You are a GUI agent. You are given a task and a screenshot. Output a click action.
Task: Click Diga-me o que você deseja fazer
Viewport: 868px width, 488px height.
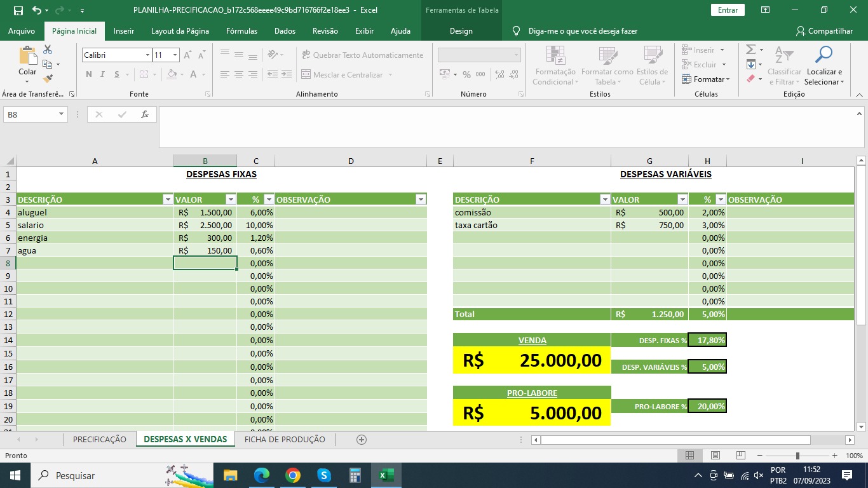coord(583,31)
